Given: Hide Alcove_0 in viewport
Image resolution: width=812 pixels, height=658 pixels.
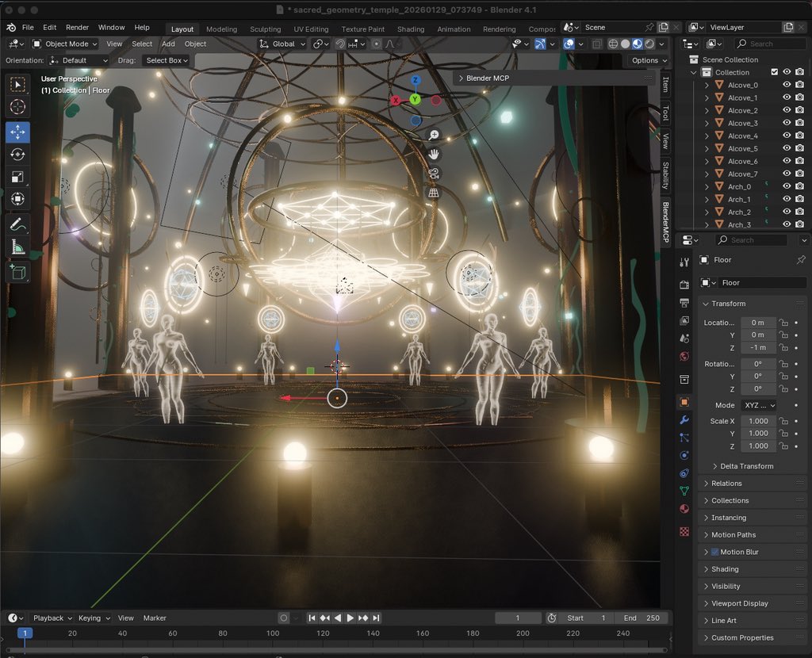Looking at the screenshot, I should (787, 85).
